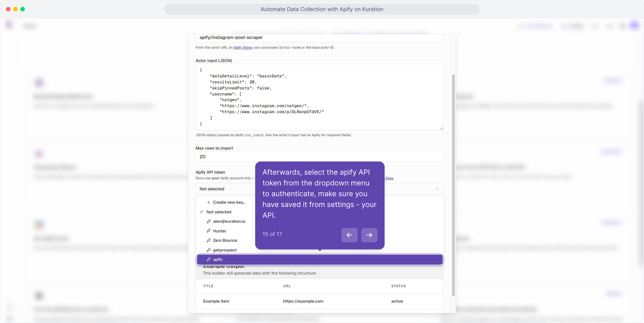The height and width of the screenshot is (323, 644).
Task: Click the plus icon beside Create new key
Action: point(208,202)
